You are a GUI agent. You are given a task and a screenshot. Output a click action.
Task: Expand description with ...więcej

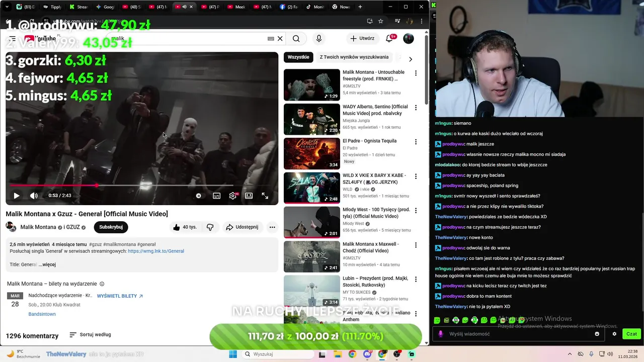(x=47, y=264)
